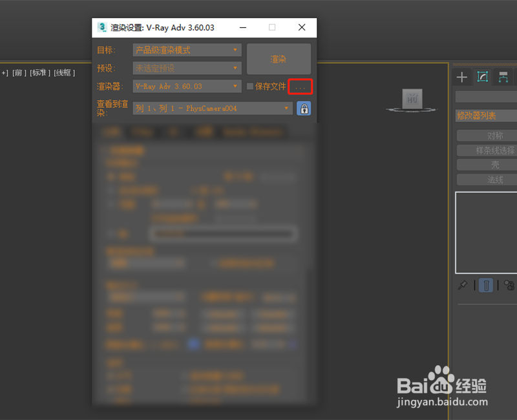517x420 pixels.
Task: Open the Hierarchy panel icon
Action: (x=503, y=77)
